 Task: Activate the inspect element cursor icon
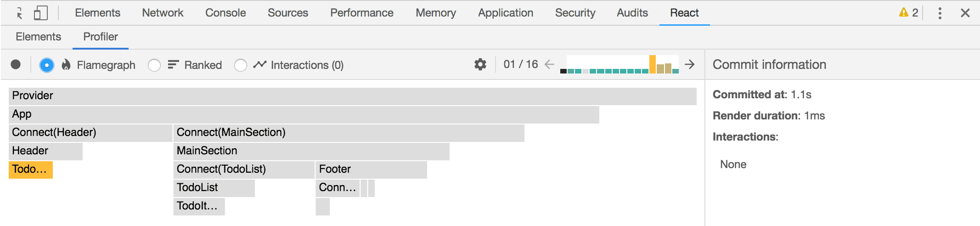19,13
